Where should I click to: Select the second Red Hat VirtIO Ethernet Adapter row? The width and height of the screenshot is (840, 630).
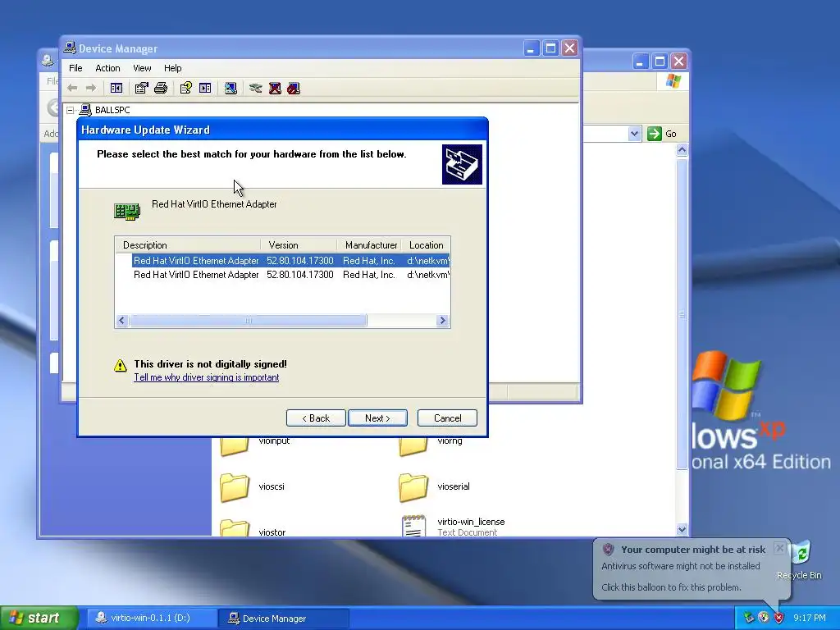coord(291,274)
